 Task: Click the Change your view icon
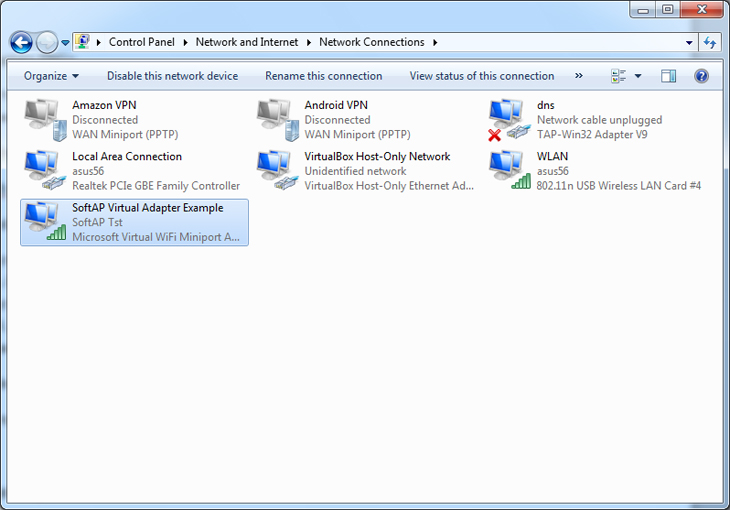point(619,76)
